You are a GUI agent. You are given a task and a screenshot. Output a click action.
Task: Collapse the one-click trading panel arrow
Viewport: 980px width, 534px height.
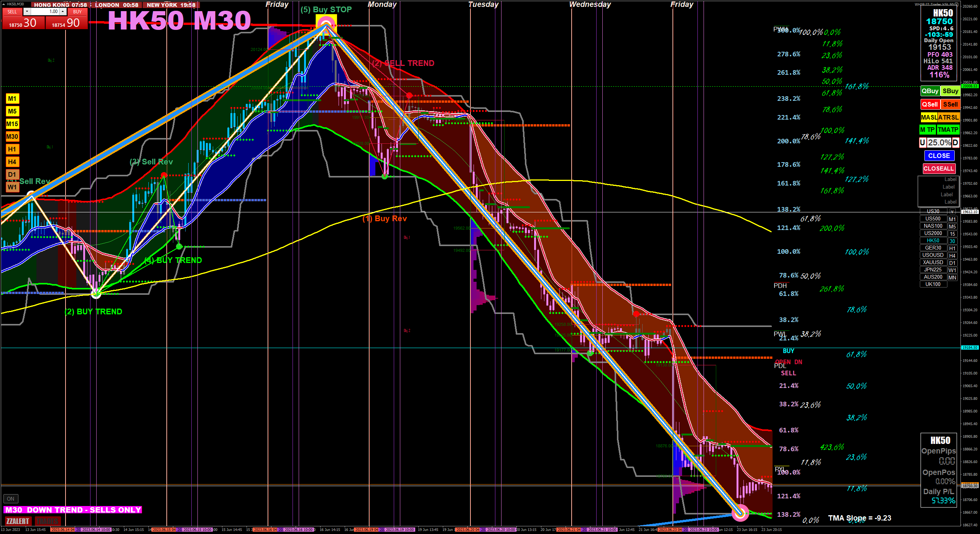(x=4, y=4)
